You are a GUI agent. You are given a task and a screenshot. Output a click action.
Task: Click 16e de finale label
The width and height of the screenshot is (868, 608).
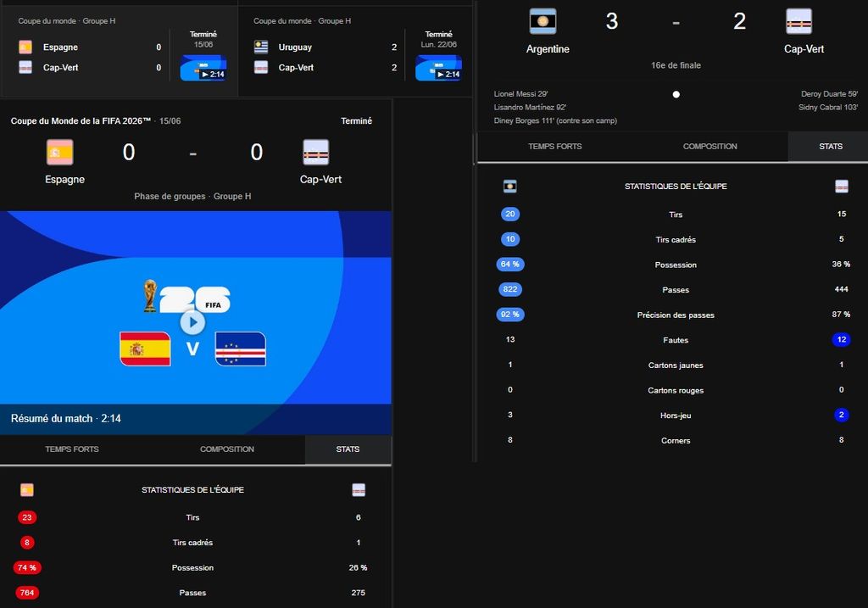pyautogui.click(x=676, y=65)
